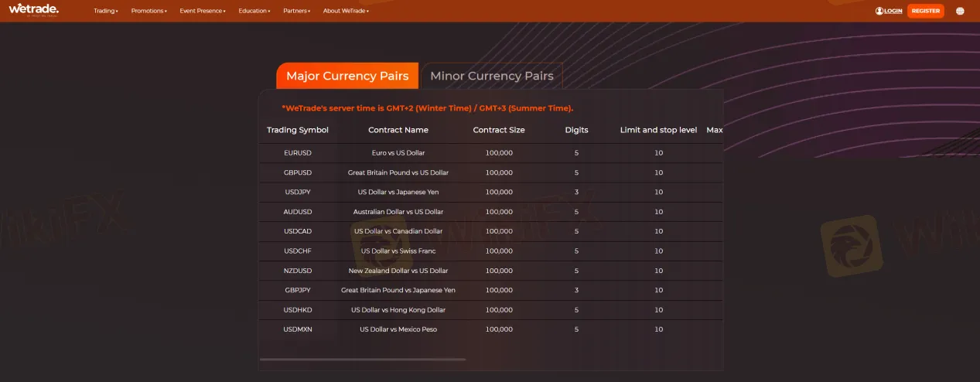Click 'US Dollar vs Japanese Yen'

click(x=398, y=192)
